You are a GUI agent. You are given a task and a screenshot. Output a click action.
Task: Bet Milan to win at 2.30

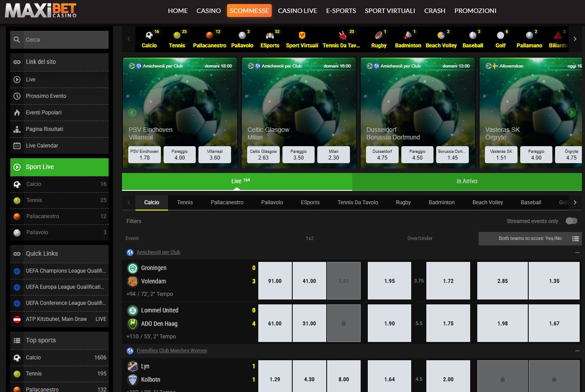coord(333,155)
